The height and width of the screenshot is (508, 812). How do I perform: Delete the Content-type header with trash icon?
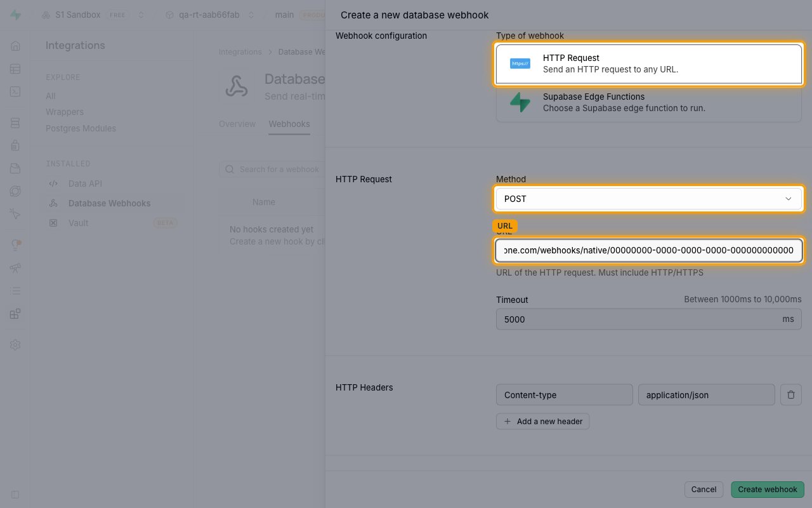pyautogui.click(x=790, y=395)
